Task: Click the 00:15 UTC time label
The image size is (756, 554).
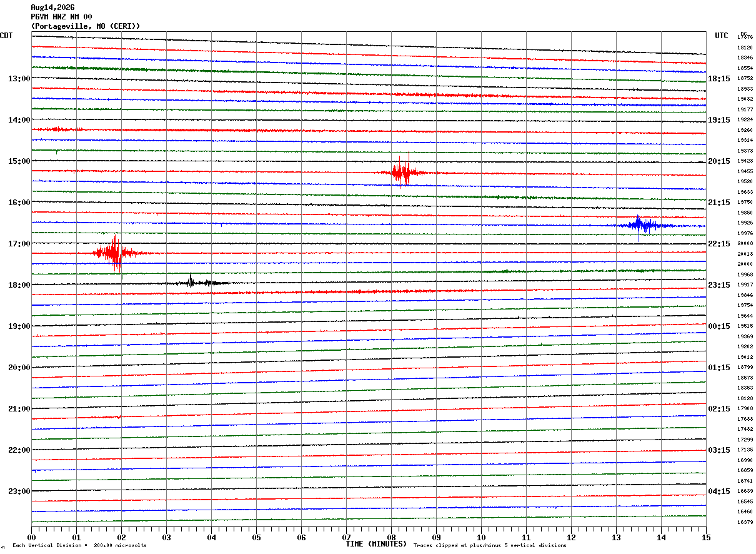Action: [x=719, y=326]
